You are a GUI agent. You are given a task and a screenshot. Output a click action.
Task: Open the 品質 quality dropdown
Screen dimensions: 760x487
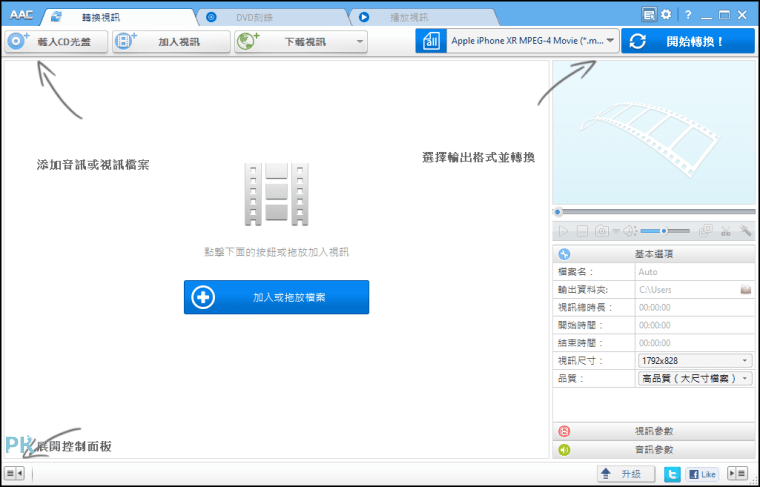pos(695,378)
